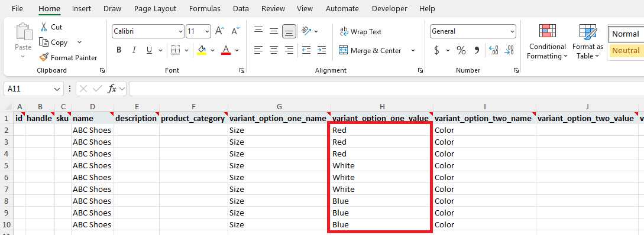This screenshot has height=235, width=644.
Task: Open Alignment dialog launcher
Action: click(x=420, y=70)
